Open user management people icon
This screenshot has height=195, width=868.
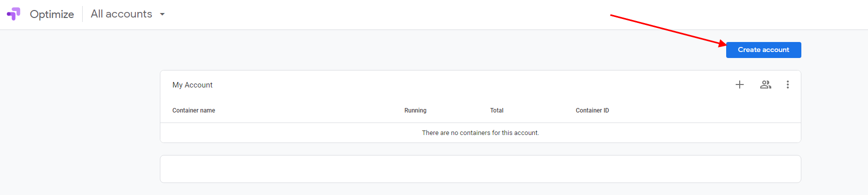pyautogui.click(x=765, y=84)
